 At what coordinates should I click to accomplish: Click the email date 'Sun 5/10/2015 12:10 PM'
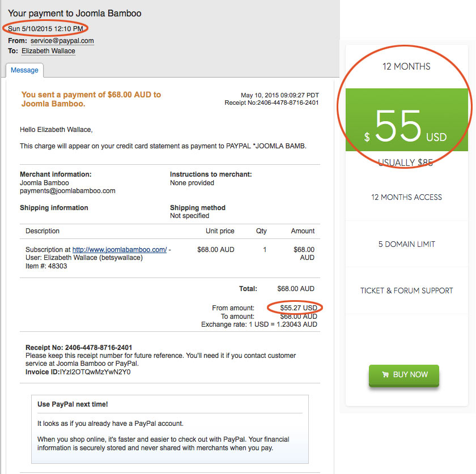pos(45,29)
